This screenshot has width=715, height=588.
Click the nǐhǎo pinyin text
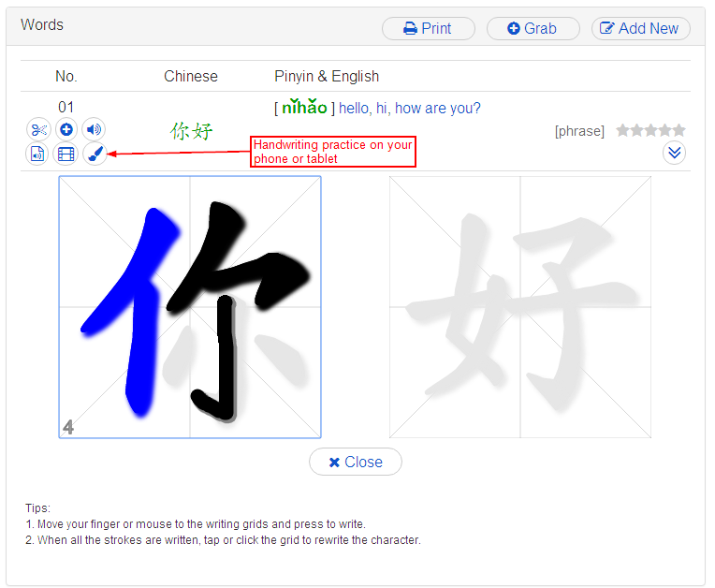click(304, 108)
